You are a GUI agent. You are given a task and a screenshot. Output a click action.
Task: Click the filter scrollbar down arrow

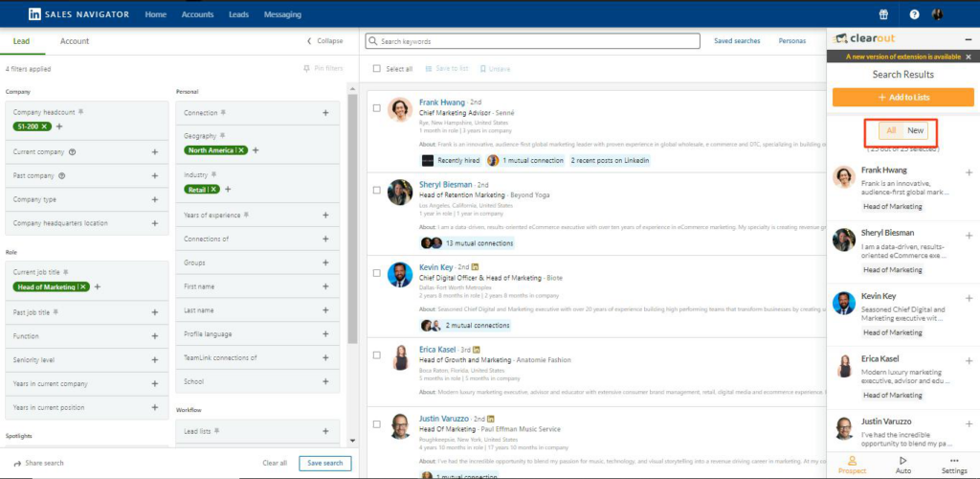click(x=352, y=441)
